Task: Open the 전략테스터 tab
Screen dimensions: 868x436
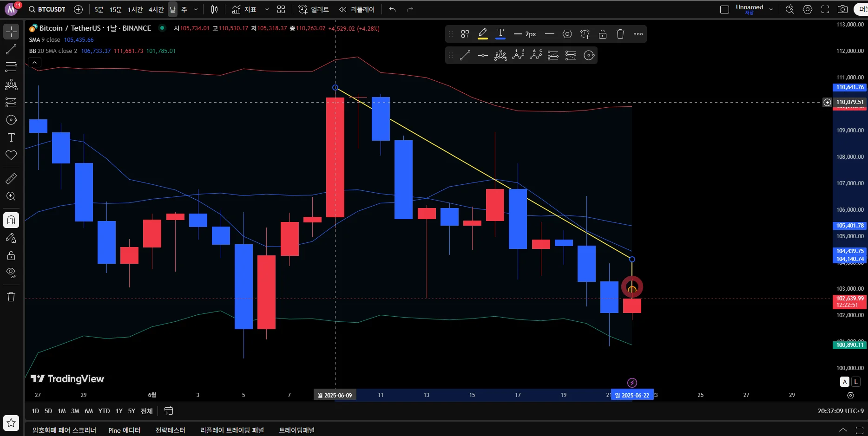Action: pyautogui.click(x=170, y=430)
